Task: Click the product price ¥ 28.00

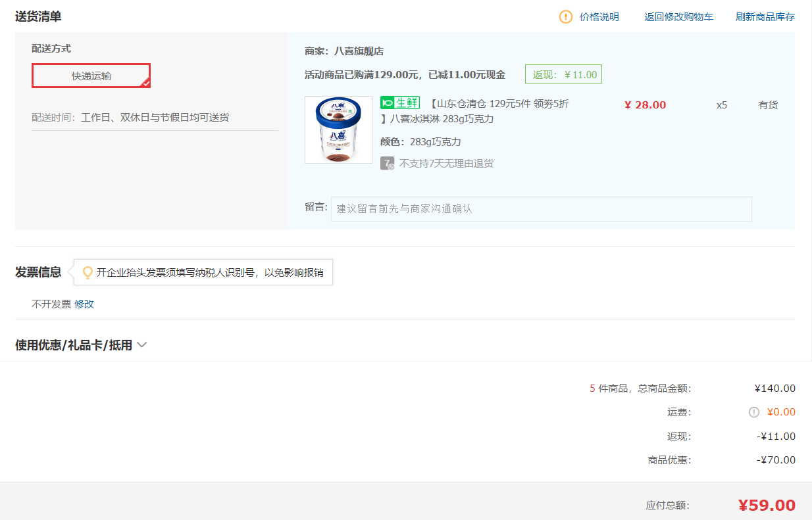Action: coord(645,105)
